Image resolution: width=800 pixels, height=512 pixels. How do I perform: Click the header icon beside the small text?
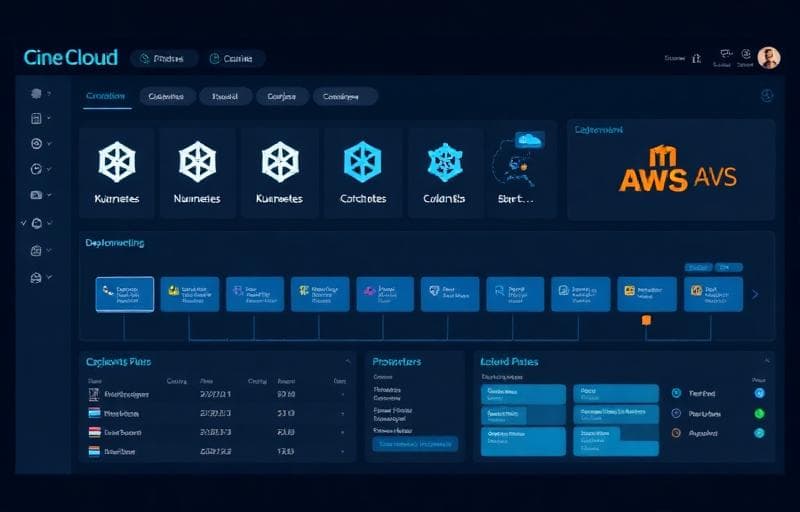click(x=696, y=59)
